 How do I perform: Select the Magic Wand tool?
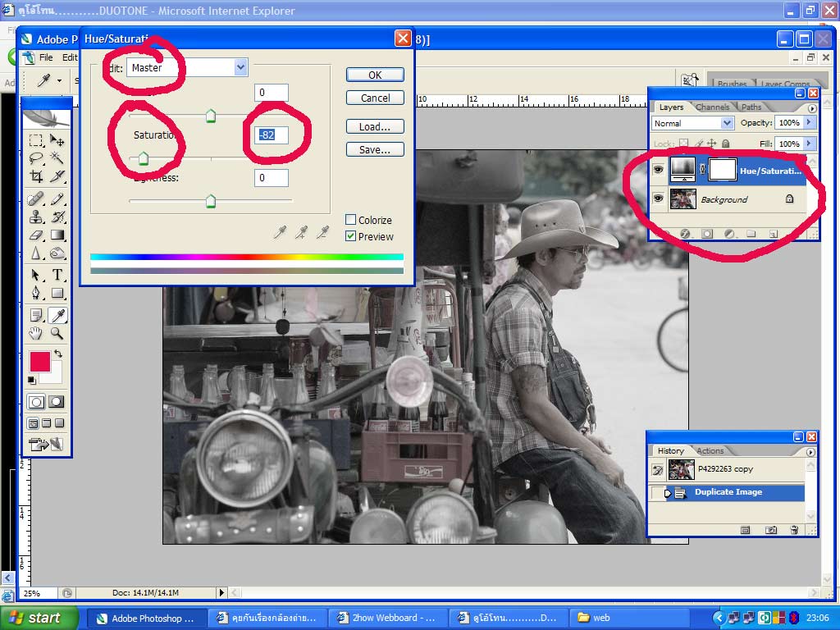pyautogui.click(x=57, y=158)
